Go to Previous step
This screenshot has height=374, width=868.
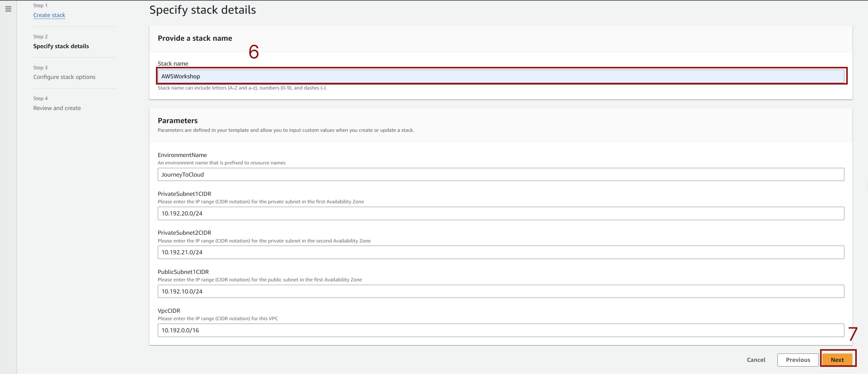click(798, 360)
